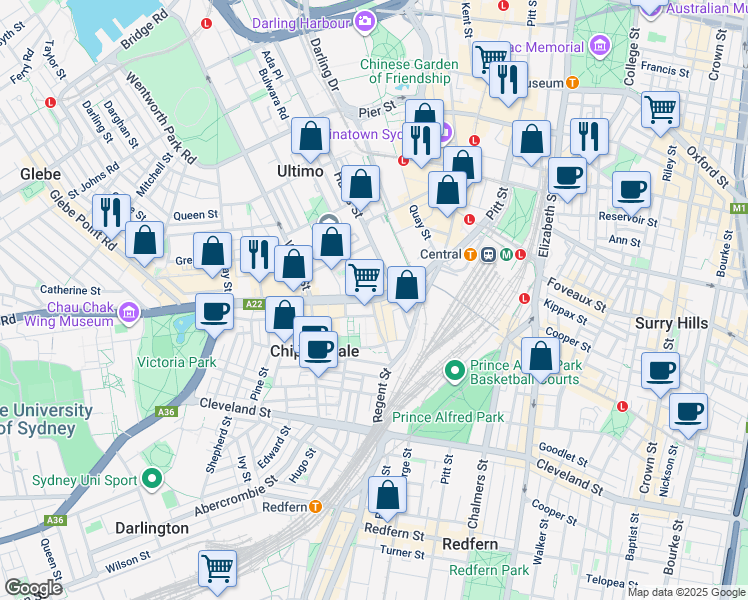Click the shopping cart pin near Oxford St
The width and height of the screenshot is (748, 600).
pos(660,111)
